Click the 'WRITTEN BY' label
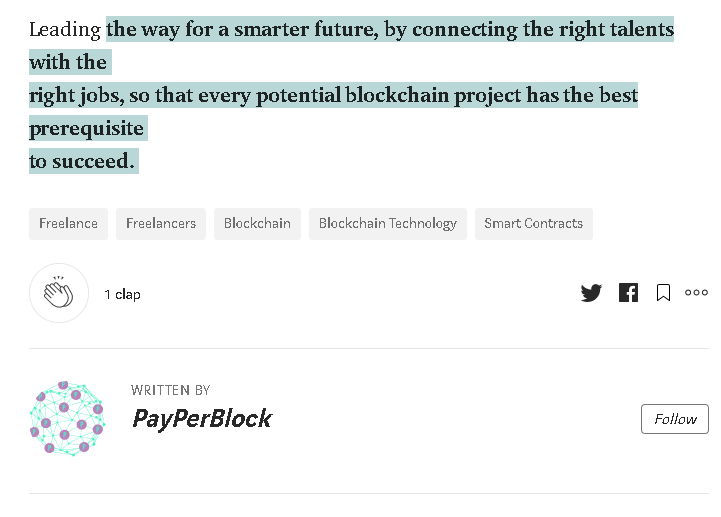The width and height of the screenshot is (721, 517). pyautogui.click(x=171, y=391)
